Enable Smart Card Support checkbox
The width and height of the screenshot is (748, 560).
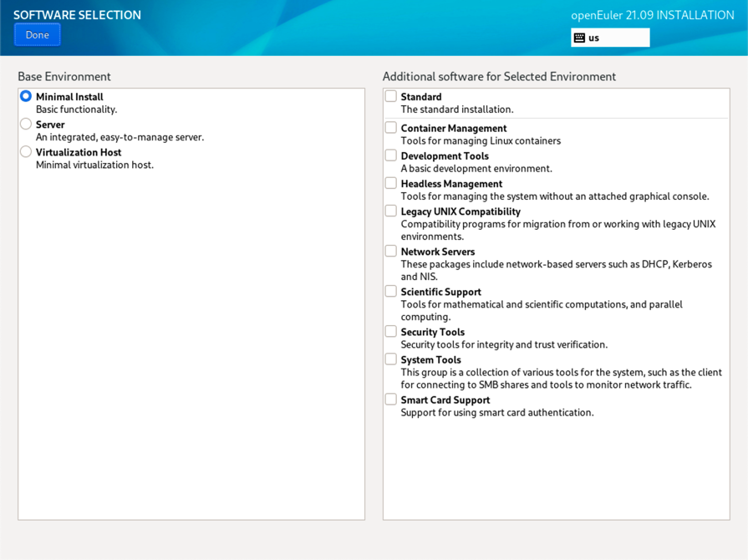point(390,400)
